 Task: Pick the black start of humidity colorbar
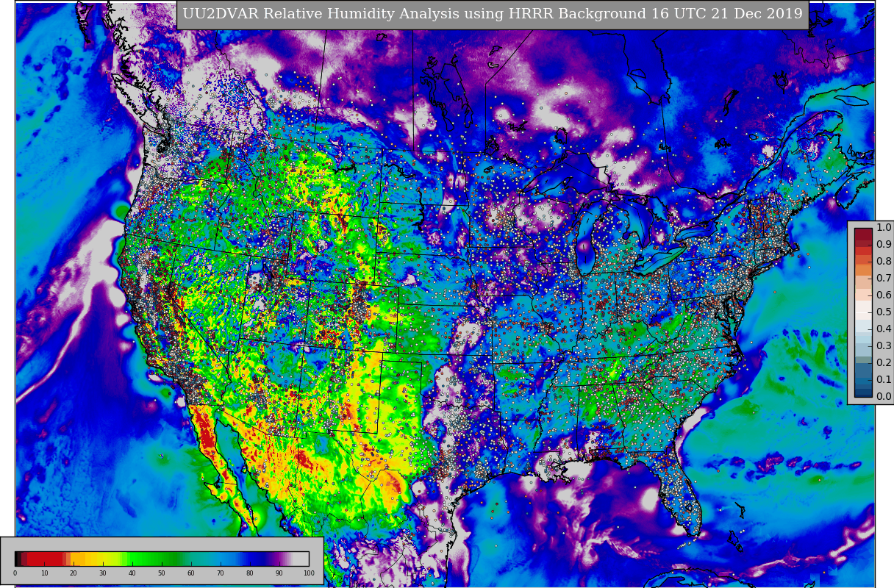click(17, 559)
